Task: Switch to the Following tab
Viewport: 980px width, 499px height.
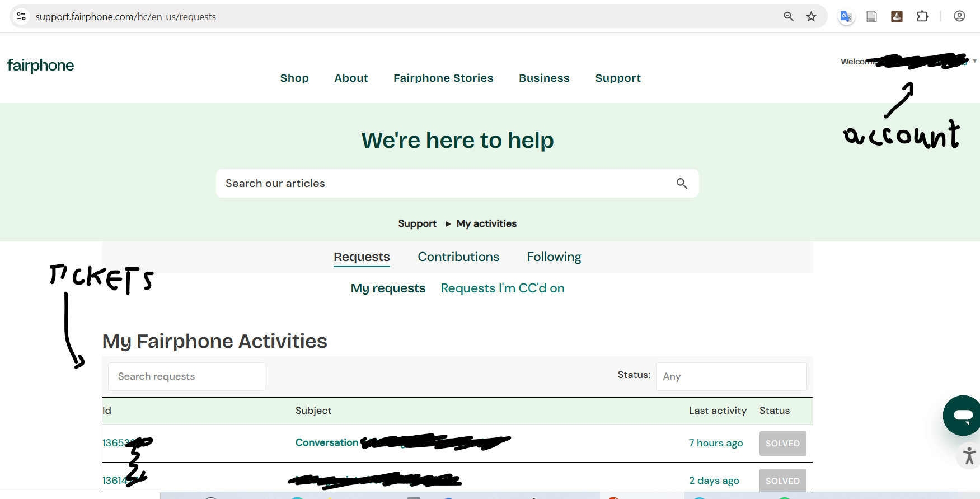Action: point(554,257)
